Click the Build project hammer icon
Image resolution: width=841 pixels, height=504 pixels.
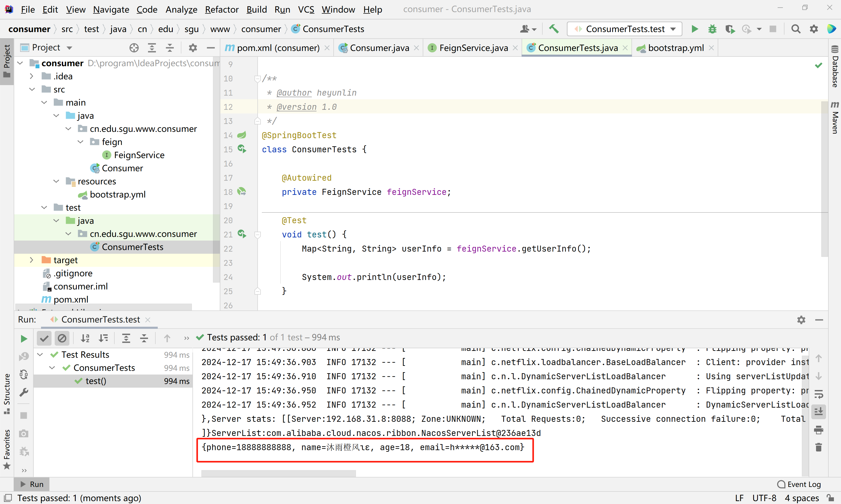[554, 29]
